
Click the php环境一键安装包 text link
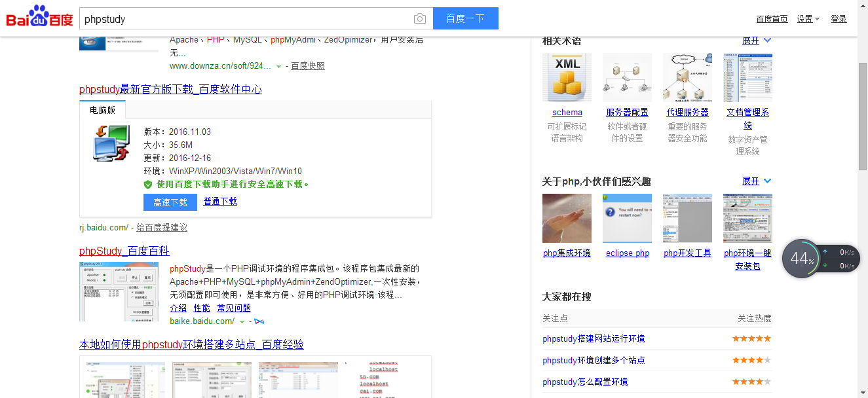click(x=747, y=259)
